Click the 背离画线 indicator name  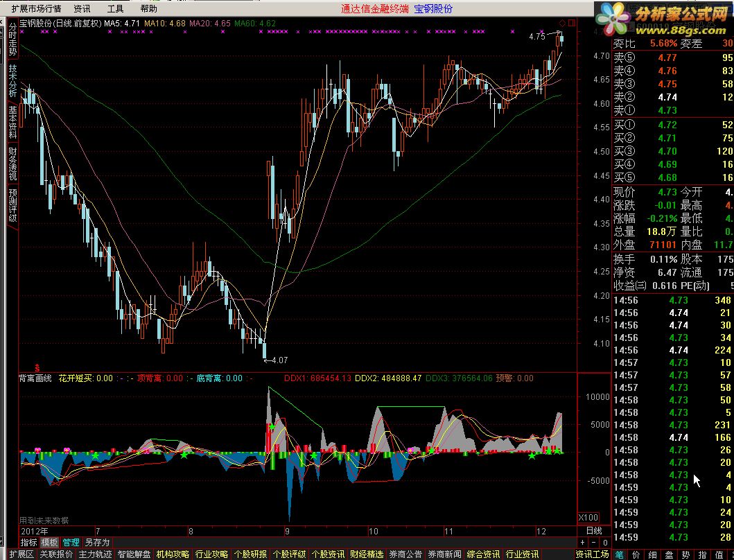35,378
